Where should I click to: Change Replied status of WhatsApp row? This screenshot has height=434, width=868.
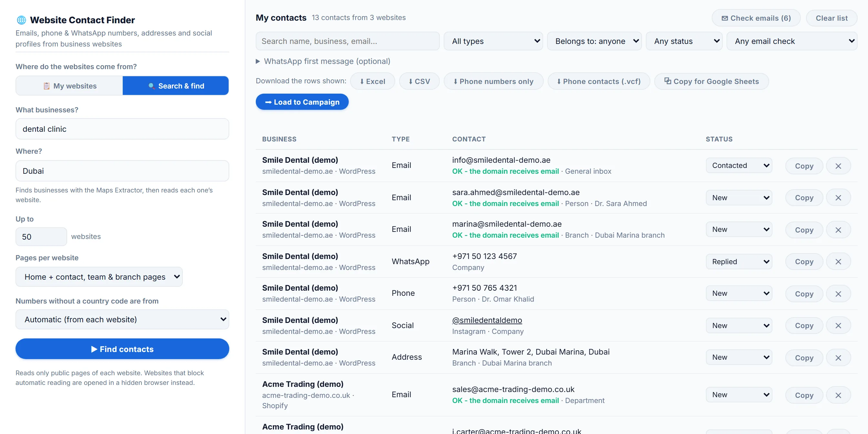(739, 262)
